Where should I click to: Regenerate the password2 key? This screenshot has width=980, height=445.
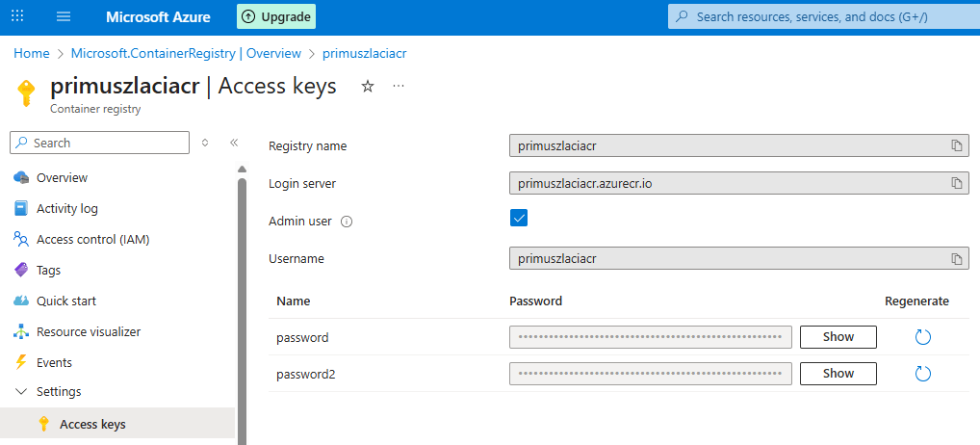pyautogui.click(x=922, y=374)
